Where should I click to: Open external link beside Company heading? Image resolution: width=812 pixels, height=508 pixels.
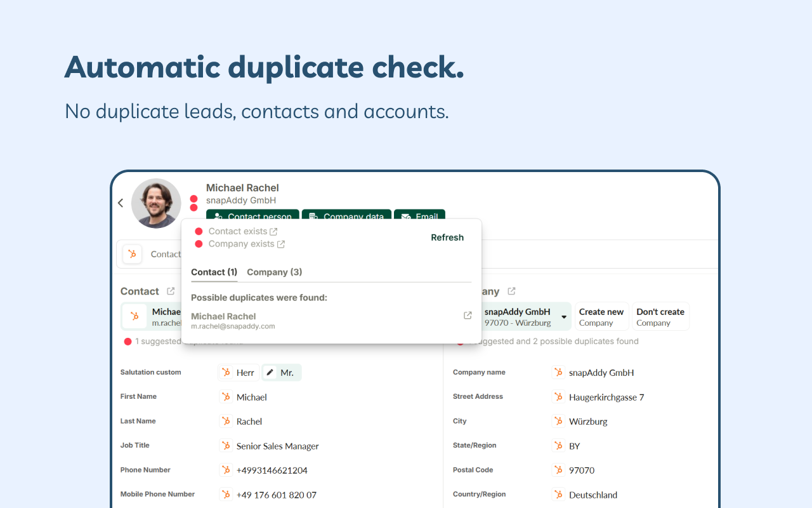click(x=511, y=291)
